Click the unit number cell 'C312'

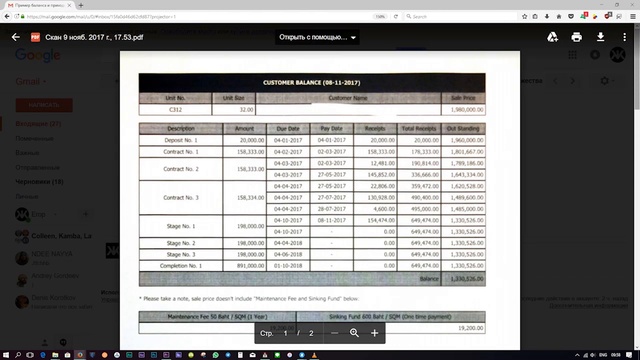coord(176,109)
